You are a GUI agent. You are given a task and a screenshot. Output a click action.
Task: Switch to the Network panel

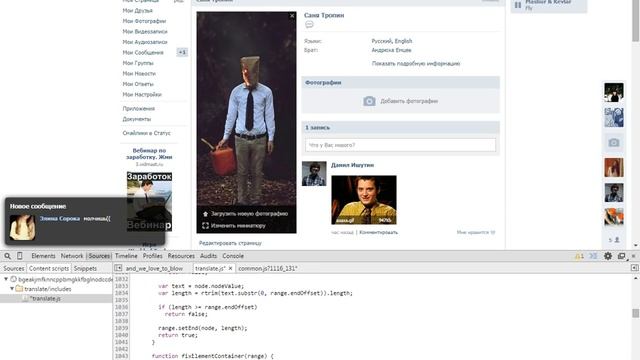tap(72, 256)
